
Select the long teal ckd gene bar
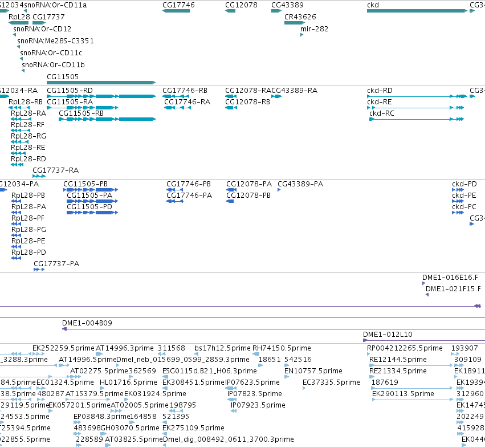pyautogui.click(x=417, y=11)
